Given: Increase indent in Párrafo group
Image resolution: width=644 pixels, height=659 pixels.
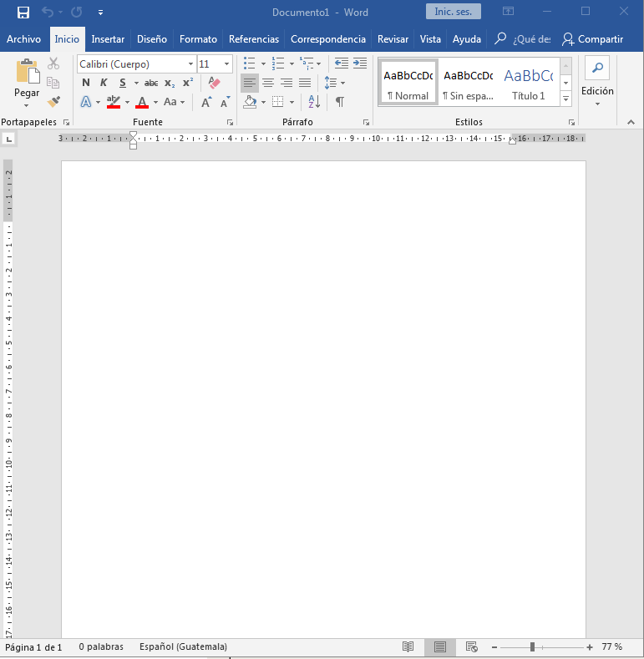Looking at the screenshot, I should point(360,63).
